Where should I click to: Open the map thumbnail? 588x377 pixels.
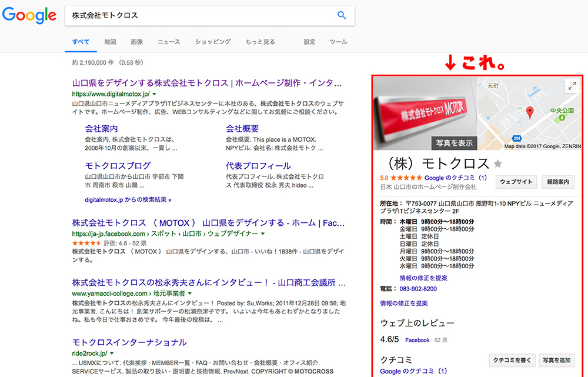530,114
